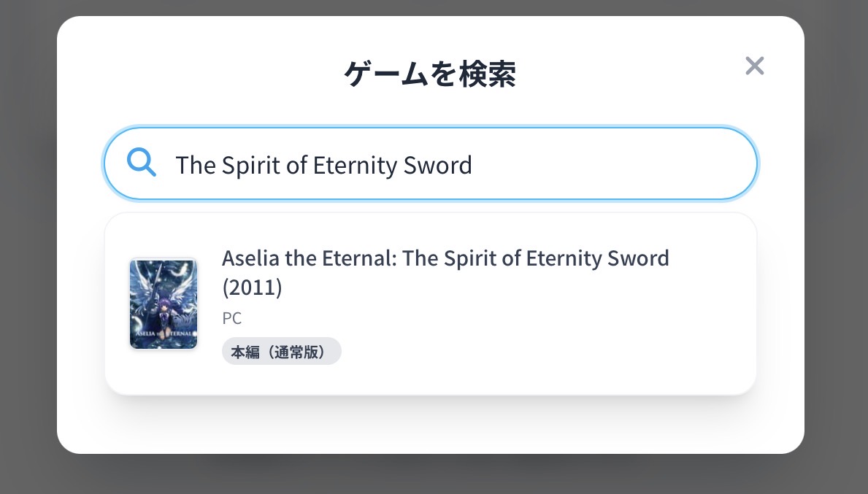Open the Aselia the Eternal cover thumbnail
The height and width of the screenshot is (494, 868).
pyautogui.click(x=164, y=304)
